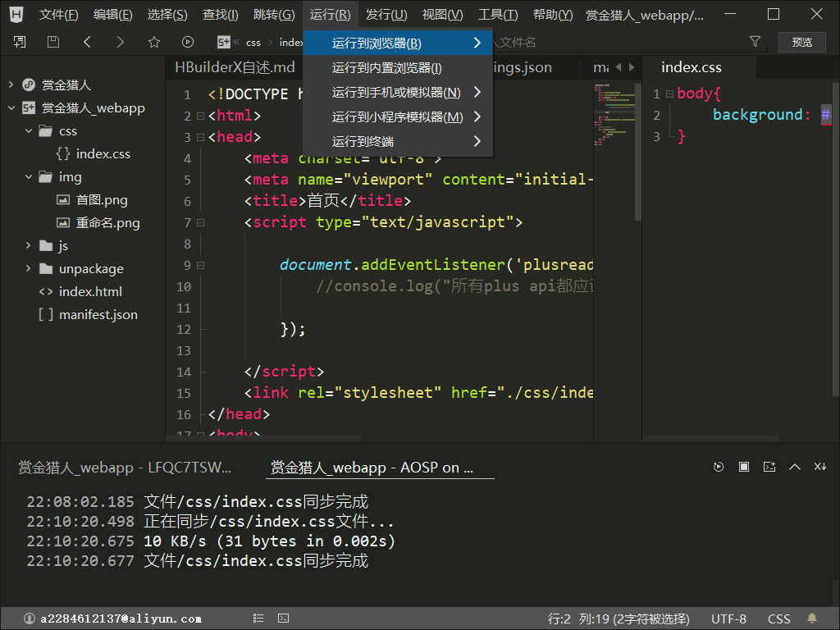840x630 pixels.
Task: Open the 发行(U) menu
Action: 386,15
